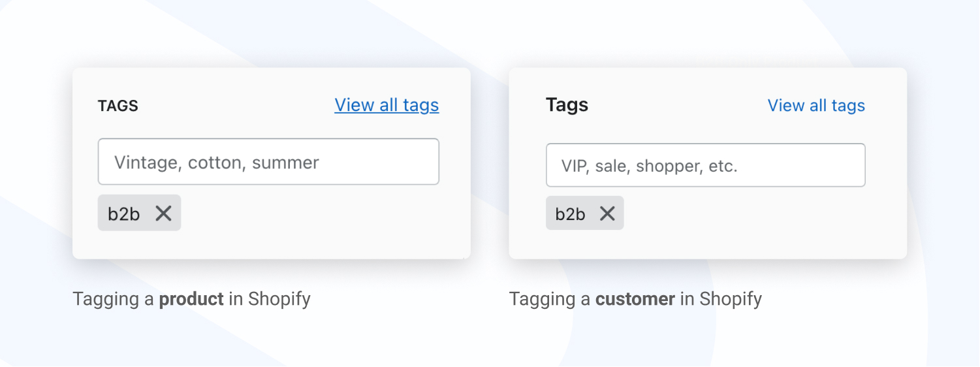Screen dimensions: 980x367
Task: Select the b2b chip label under product tags
Action: click(124, 214)
